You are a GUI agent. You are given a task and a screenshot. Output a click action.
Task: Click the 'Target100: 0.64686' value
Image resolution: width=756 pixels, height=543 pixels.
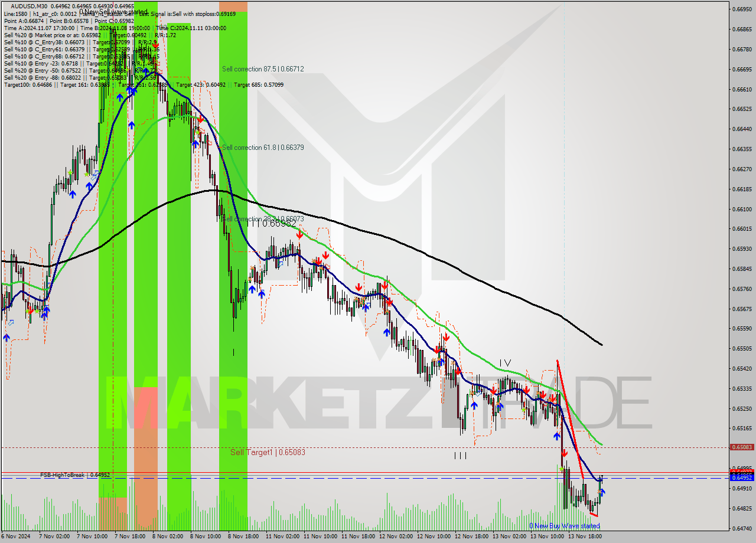pyautogui.click(x=28, y=84)
